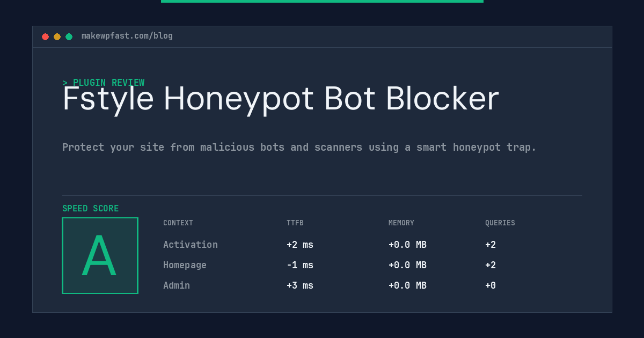Image resolution: width=644 pixels, height=338 pixels.
Task: Click the MEMORY column header
Action: pyautogui.click(x=401, y=223)
